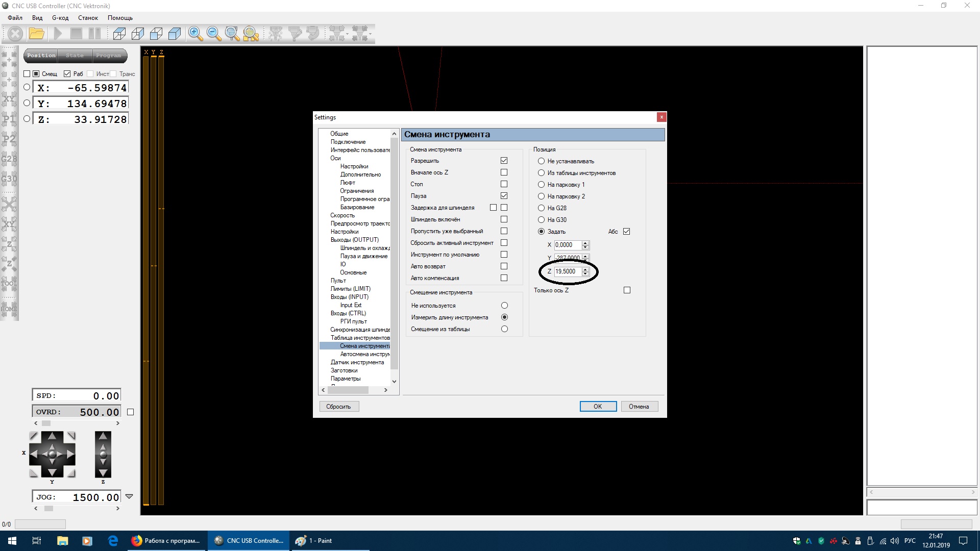This screenshot has width=980, height=551.
Task: Open Firefox from the Windows taskbar
Action: [x=166, y=541]
